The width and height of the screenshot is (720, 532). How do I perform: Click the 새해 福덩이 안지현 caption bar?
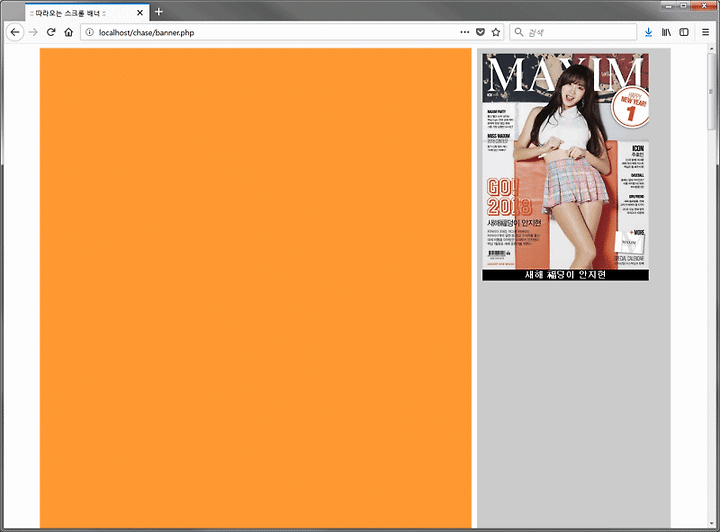565,275
